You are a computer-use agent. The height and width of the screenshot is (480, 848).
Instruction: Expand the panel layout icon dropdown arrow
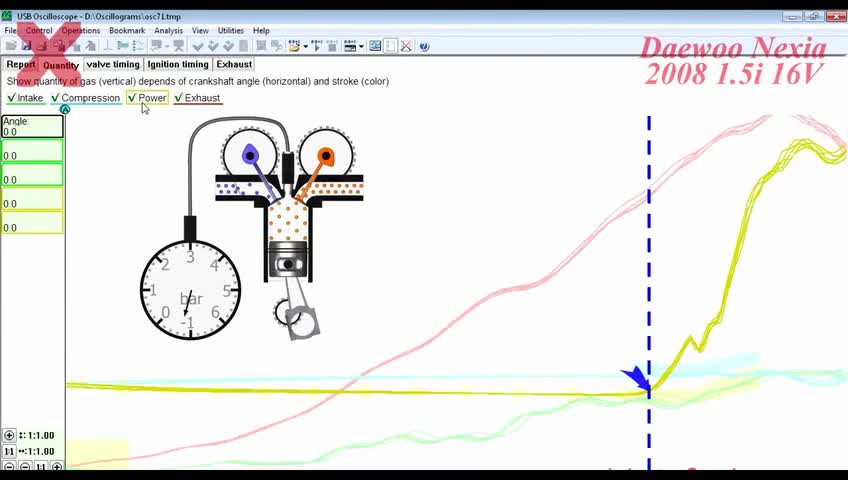[361, 46]
